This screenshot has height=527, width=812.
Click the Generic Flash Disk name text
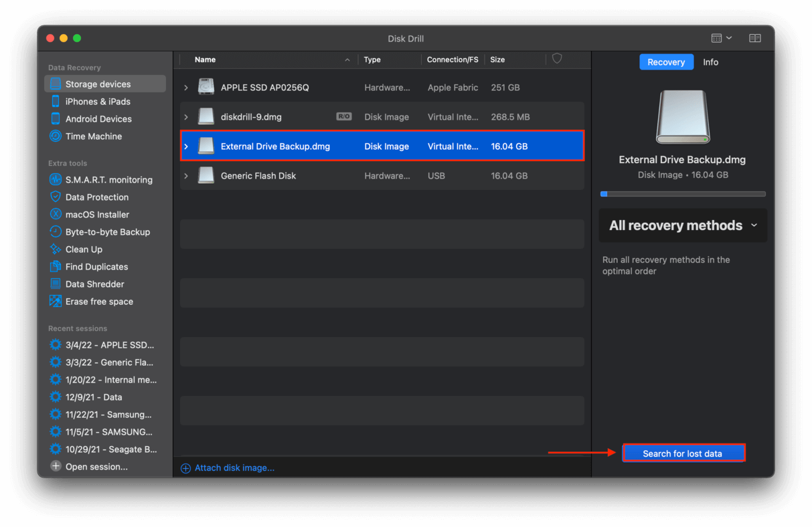point(258,176)
